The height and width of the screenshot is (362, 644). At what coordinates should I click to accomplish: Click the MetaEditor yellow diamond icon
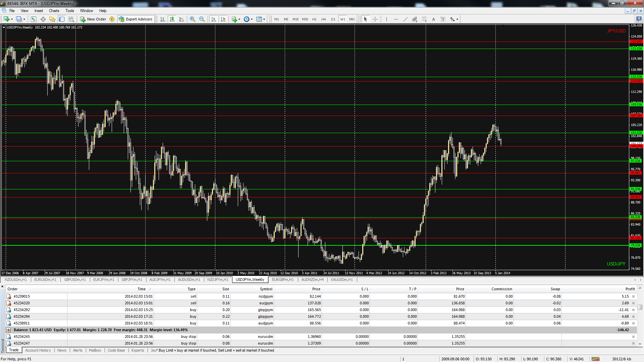[x=112, y=19]
